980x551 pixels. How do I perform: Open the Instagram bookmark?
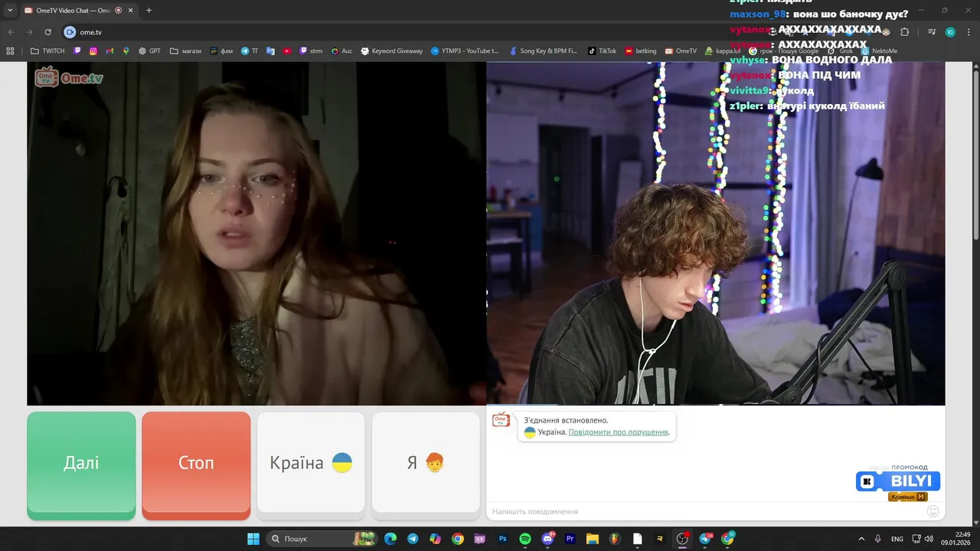(x=93, y=51)
